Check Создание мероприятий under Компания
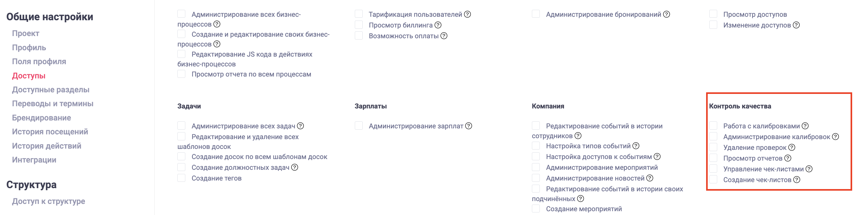The image size is (868, 215). (x=536, y=209)
